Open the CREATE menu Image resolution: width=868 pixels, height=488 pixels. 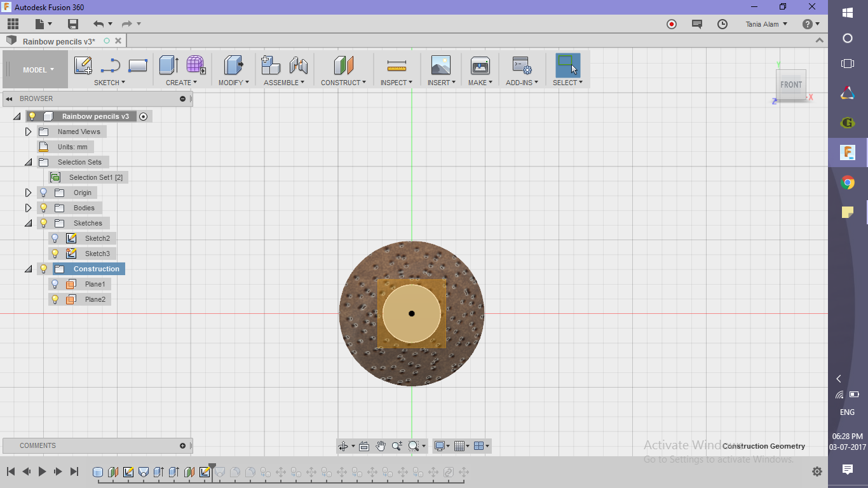pos(181,83)
